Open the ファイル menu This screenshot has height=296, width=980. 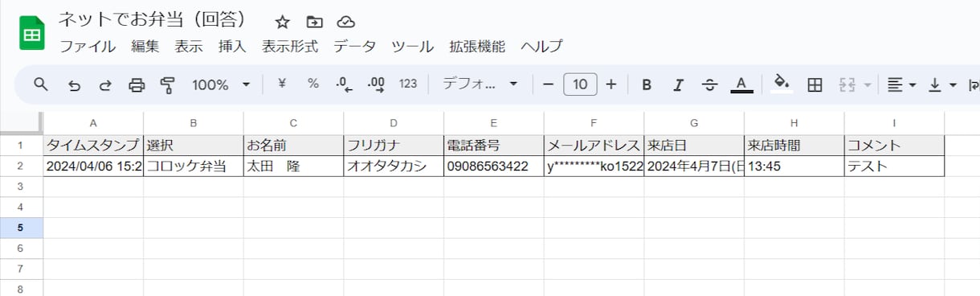point(88,47)
